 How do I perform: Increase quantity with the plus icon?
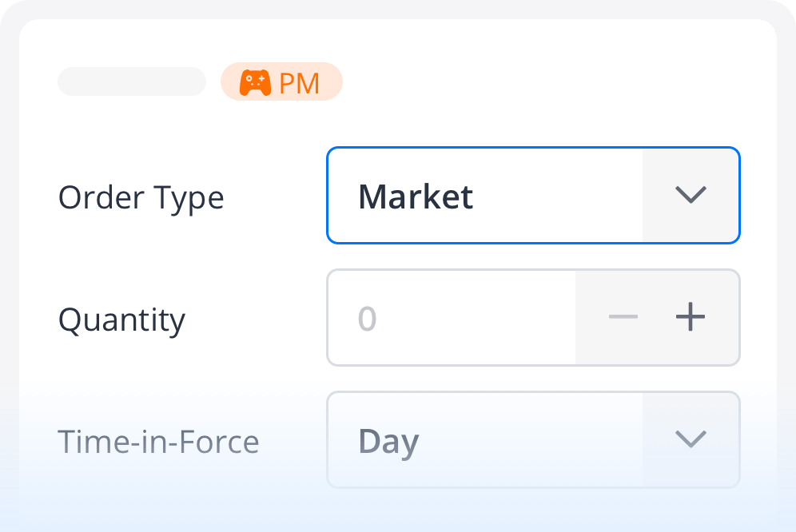(x=691, y=318)
